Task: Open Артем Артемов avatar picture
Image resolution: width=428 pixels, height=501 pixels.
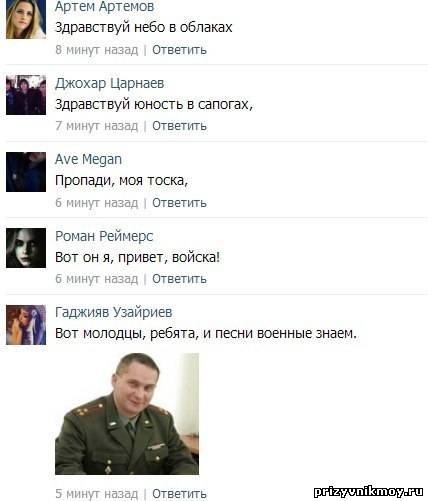Action: [26, 19]
